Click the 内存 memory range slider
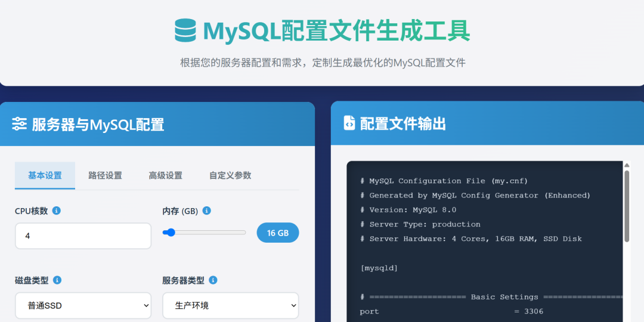The image size is (644, 322). pyautogui.click(x=204, y=233)
